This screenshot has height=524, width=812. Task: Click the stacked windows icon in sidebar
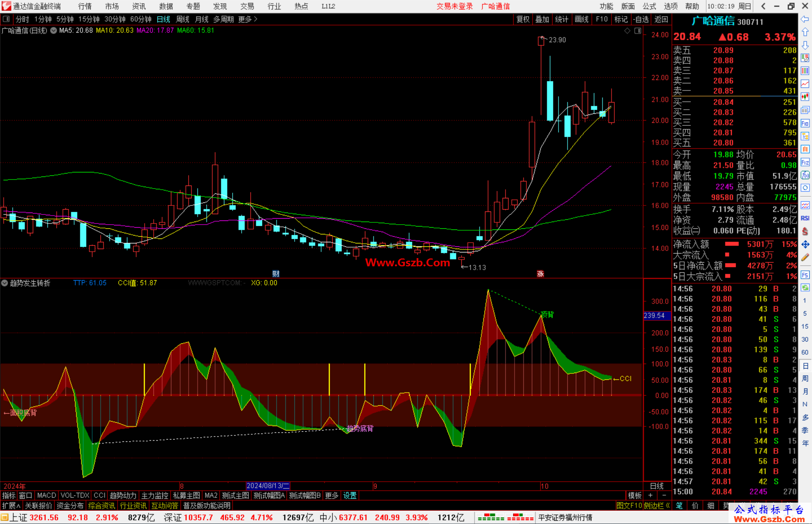pos(805,110)
